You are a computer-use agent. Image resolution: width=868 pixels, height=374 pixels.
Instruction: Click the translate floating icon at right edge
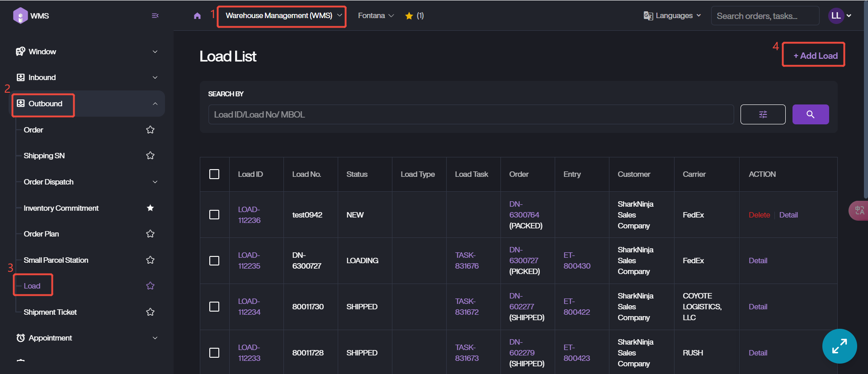coord(859,210)
